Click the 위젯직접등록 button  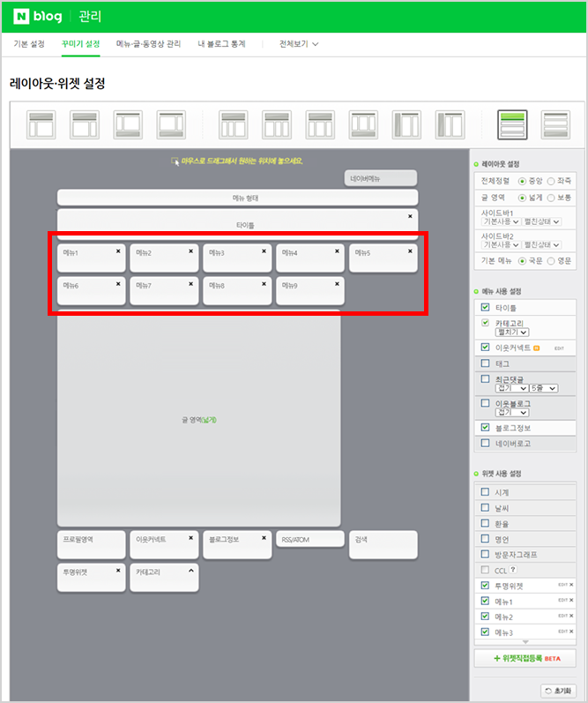(x=525, y=658)
